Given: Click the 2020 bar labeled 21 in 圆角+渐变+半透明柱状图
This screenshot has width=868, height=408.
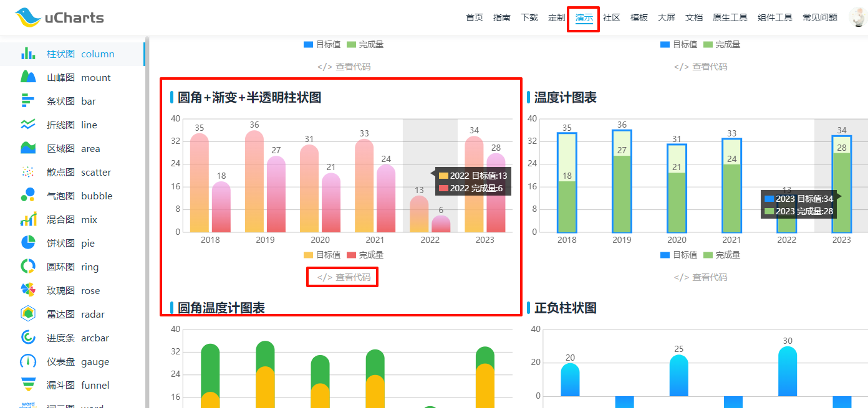Looking at the screenshot, I should coord(331,202).
